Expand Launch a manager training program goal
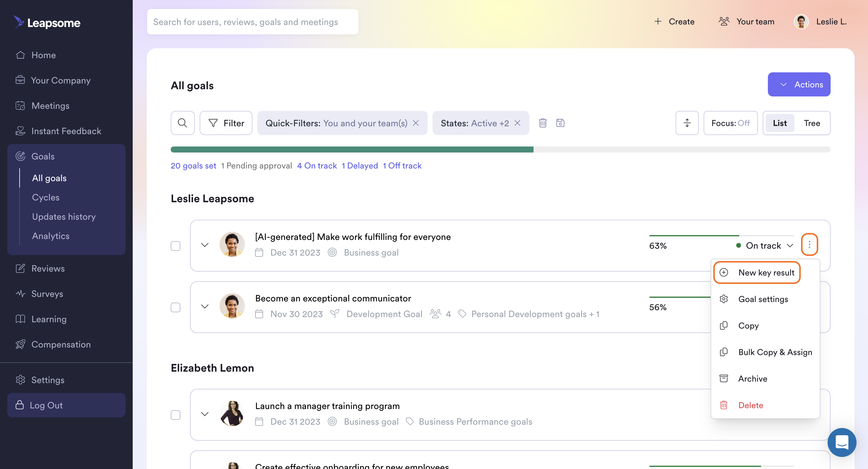The image size is (868, 469). (x=204, y=414)
